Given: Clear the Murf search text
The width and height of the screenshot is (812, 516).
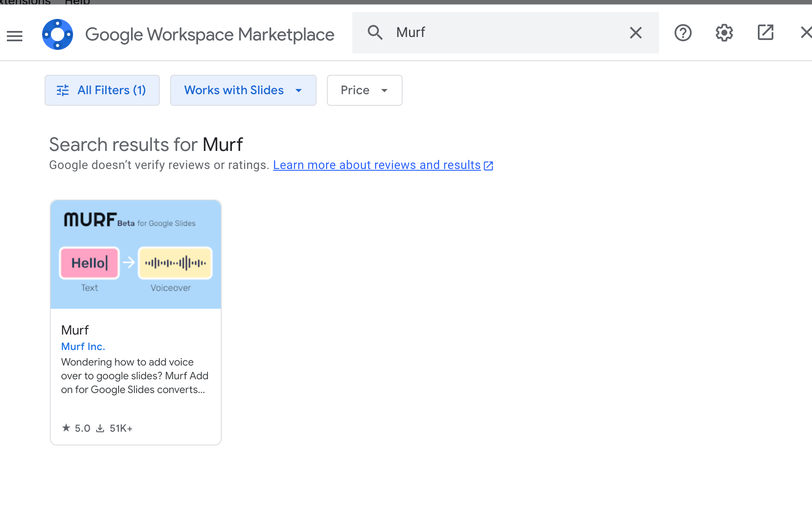Looking at the screenshot, I should pos(635,33).
